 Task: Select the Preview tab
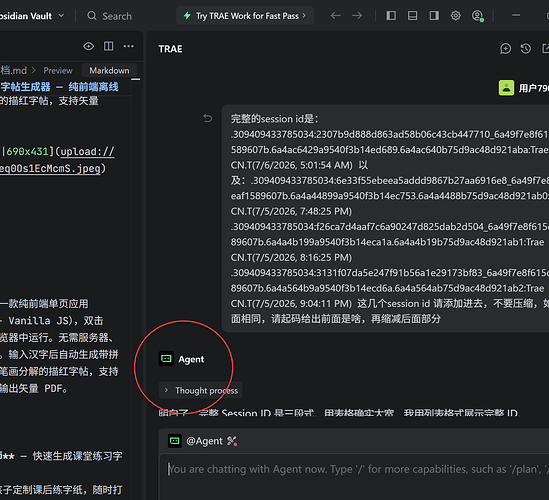[58, 70]
